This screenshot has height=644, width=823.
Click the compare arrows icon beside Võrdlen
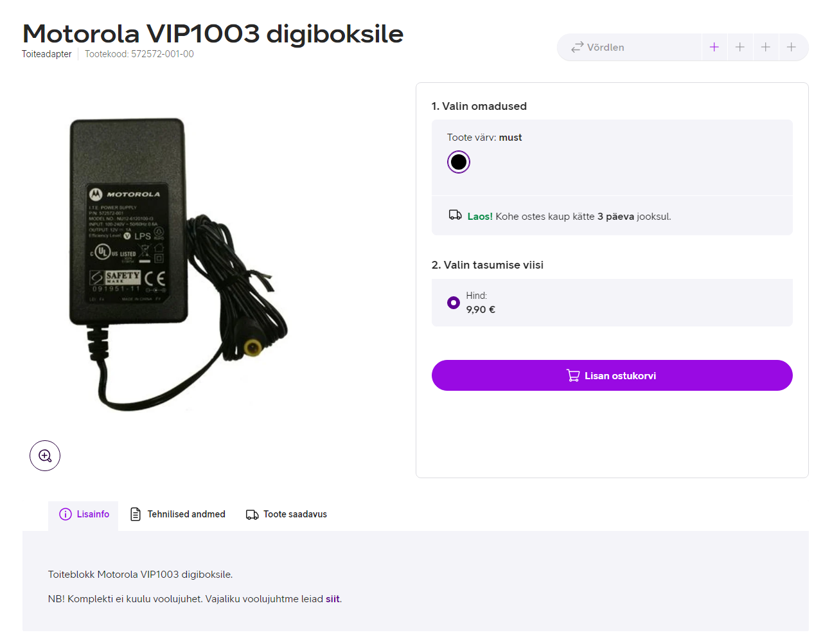577,47
